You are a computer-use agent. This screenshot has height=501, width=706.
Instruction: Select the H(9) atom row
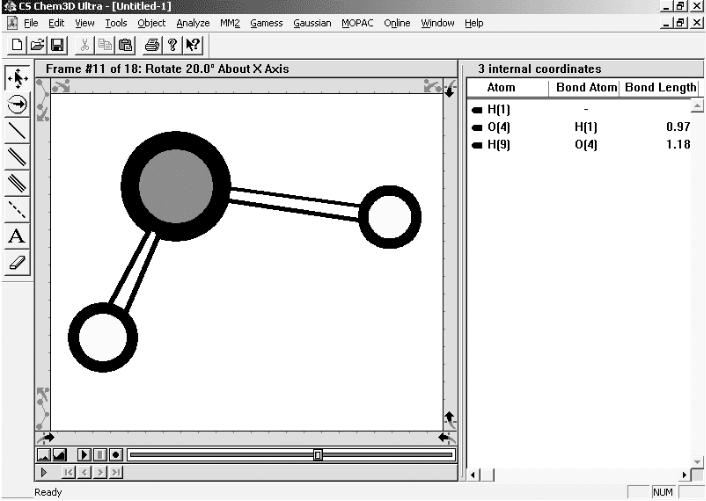[581, 144]
